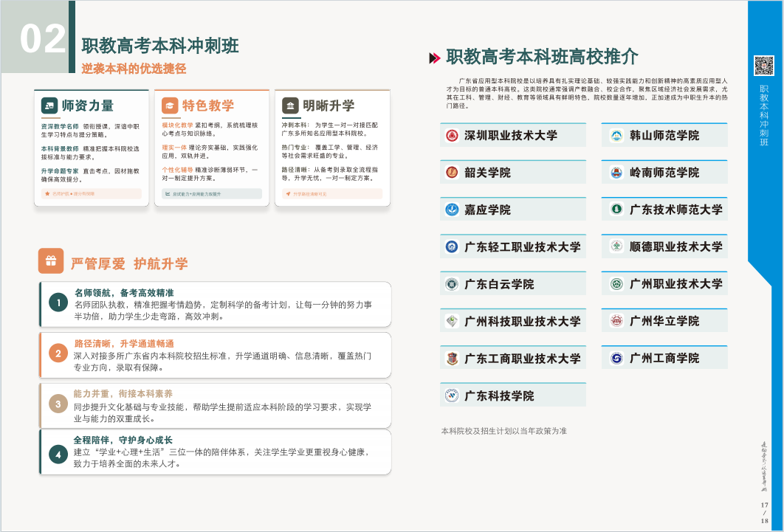
Task: Click the 02 section number block
Action: point(43,38)
